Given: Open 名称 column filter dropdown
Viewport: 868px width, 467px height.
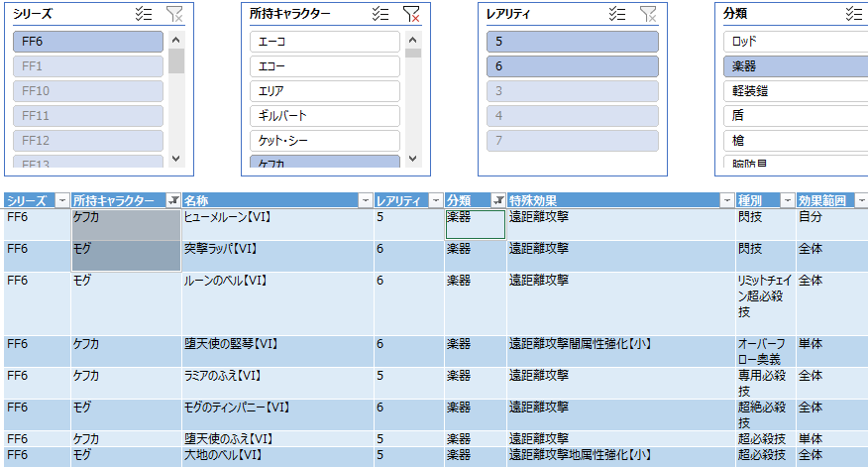Looking at the screenshot, I should click(x=366, y=200).
